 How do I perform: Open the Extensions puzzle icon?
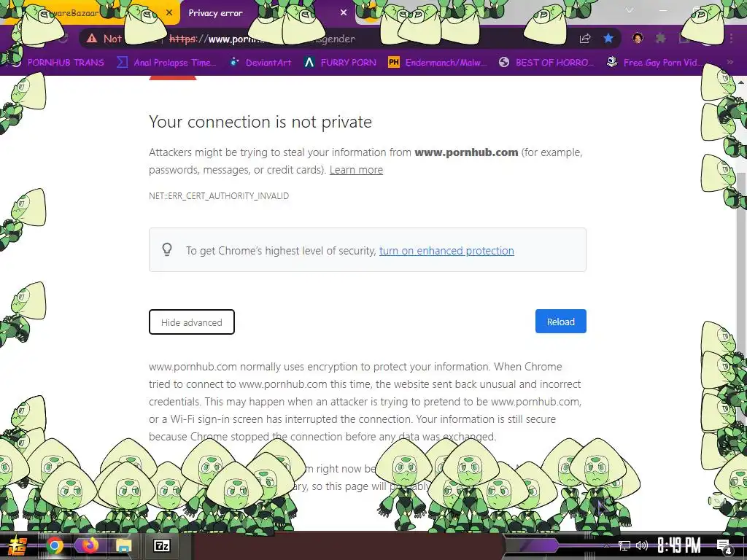(660, 38)
